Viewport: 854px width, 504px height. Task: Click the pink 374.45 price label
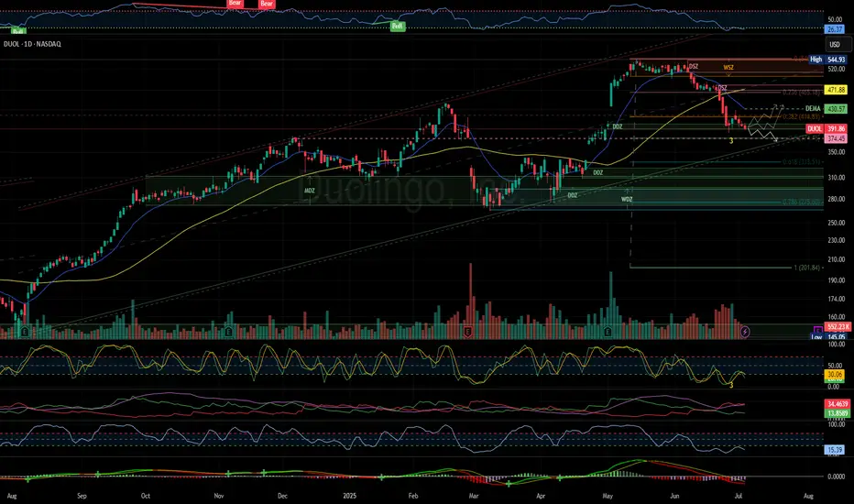pos(836,139)
